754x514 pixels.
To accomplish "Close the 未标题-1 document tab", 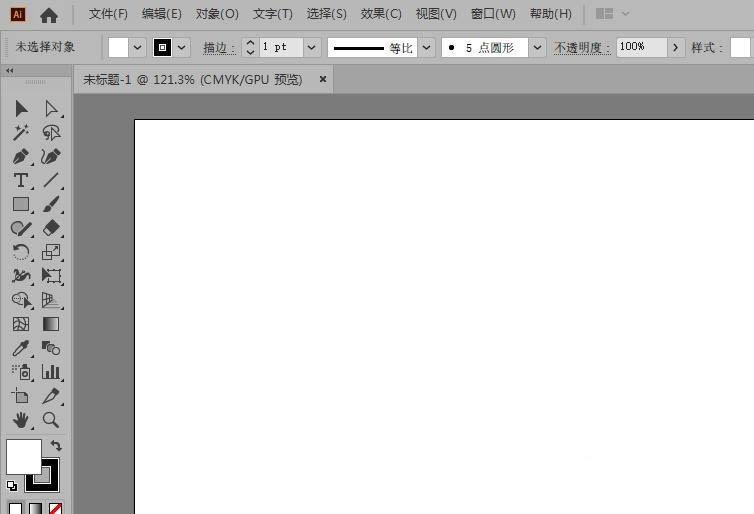I will click(323, 79).
